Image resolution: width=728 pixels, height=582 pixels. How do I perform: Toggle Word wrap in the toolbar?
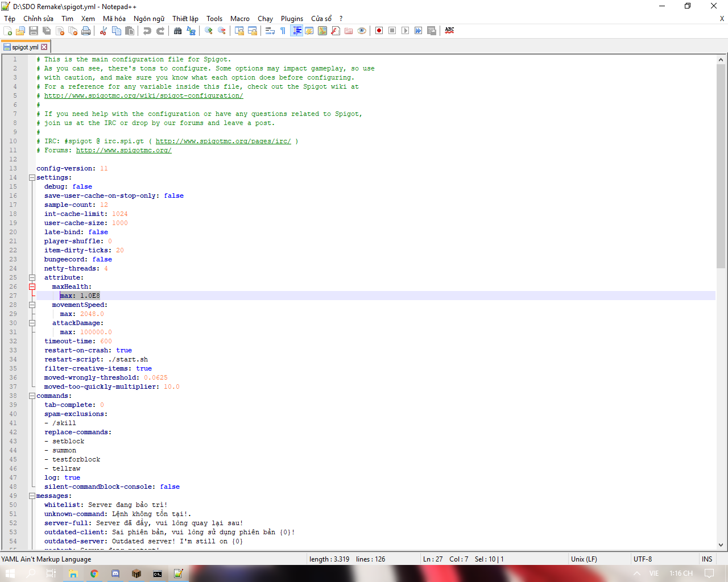[270, 31]
